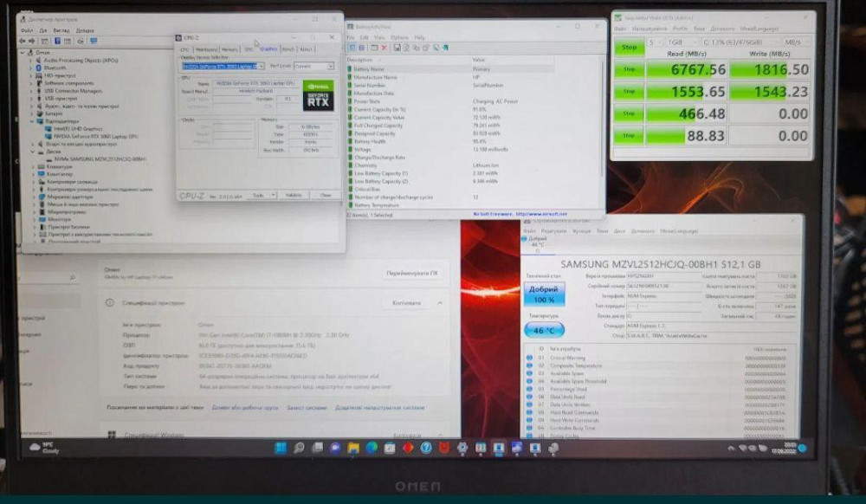Open the test size 1GiB dropdown
Viewport: 866px width, 504px height.
point(675,42)
